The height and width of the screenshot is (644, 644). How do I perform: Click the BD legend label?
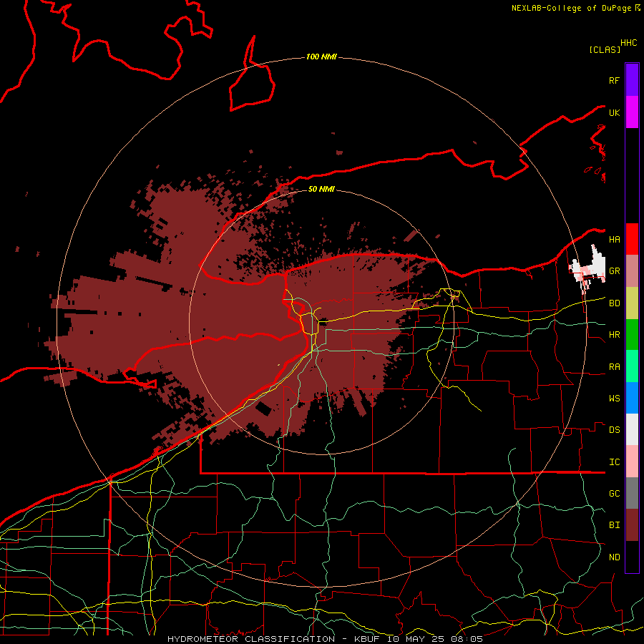coord(615,303)
